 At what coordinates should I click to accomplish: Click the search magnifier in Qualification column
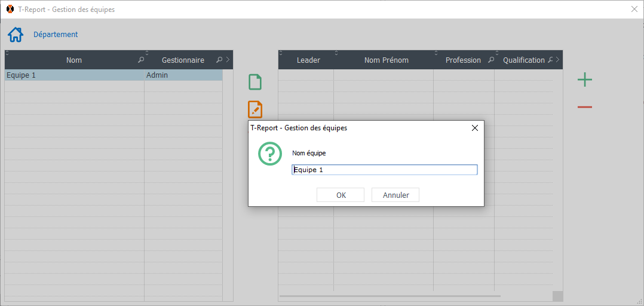[550, 60]
